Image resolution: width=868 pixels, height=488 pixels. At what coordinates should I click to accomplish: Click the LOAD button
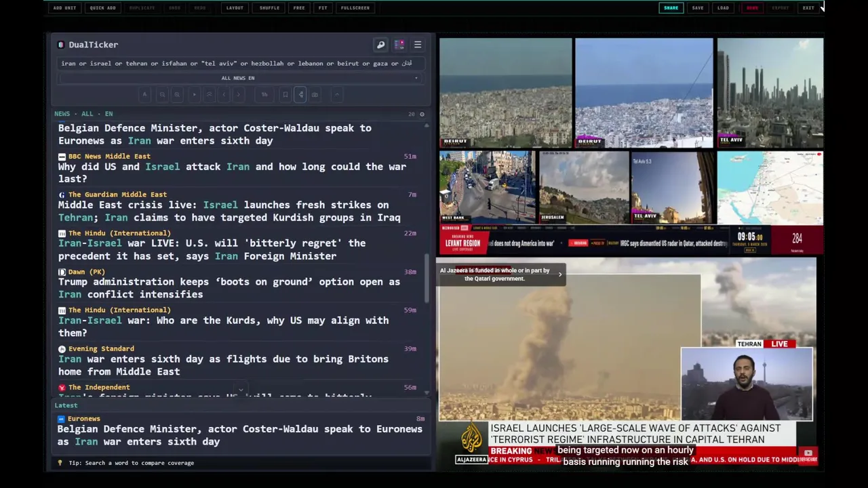point(723,8)
